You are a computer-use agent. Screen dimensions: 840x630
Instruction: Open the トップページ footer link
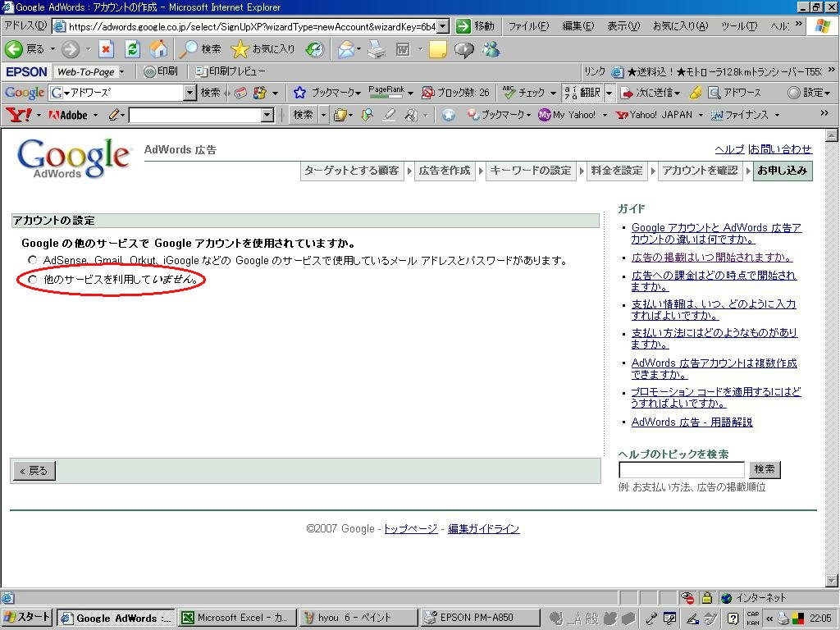pos(411,529)
